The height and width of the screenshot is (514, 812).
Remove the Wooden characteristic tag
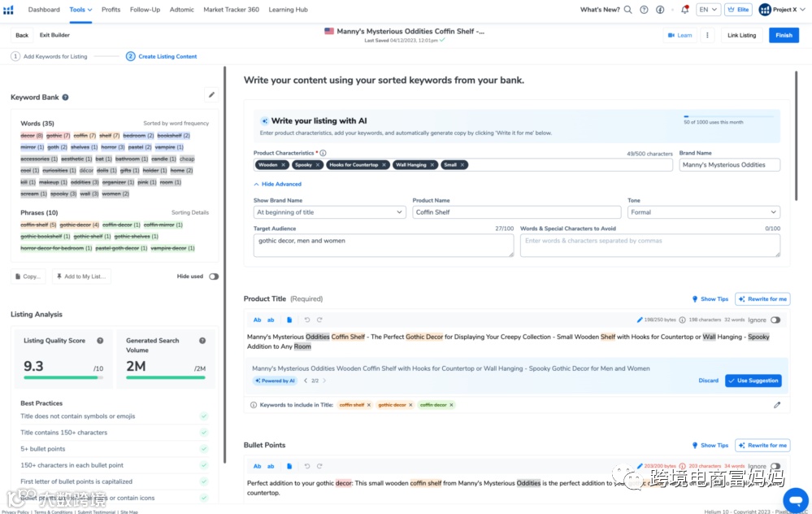tap(284, 165)
